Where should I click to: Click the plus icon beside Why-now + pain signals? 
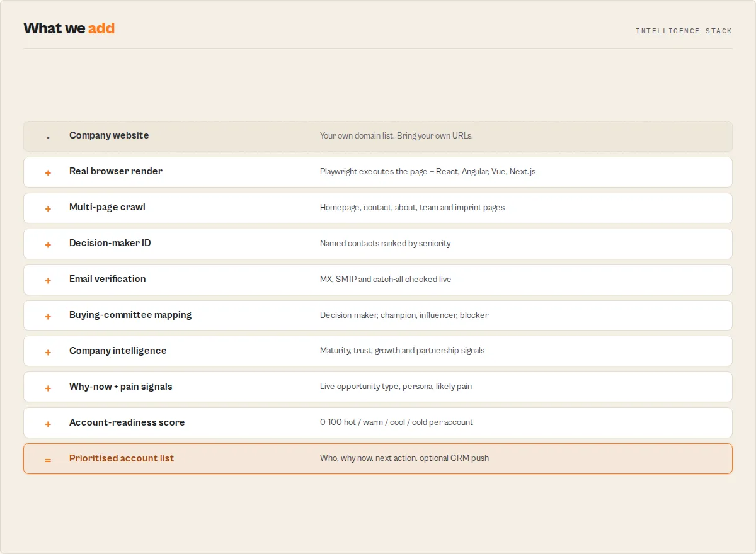pos(48,388)
